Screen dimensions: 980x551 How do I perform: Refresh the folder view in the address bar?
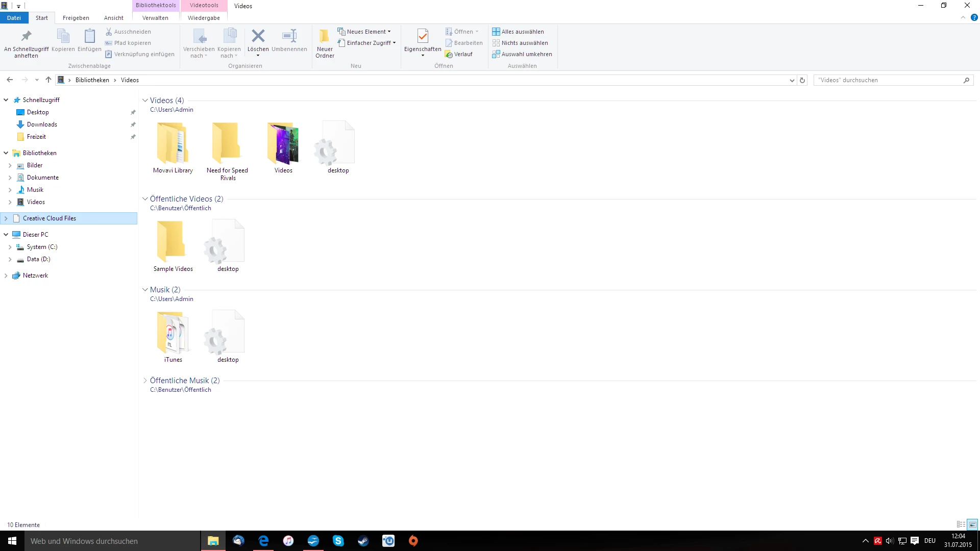coord(802,80)
